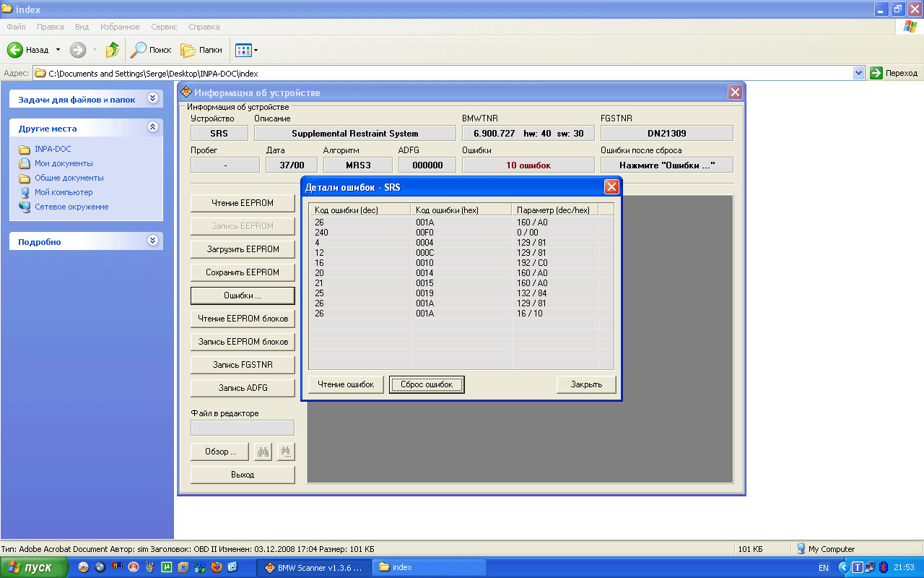Screen dimensions: 924x578
Task: Click the BMW logo quick launch icon
Action: click(100, 567)
